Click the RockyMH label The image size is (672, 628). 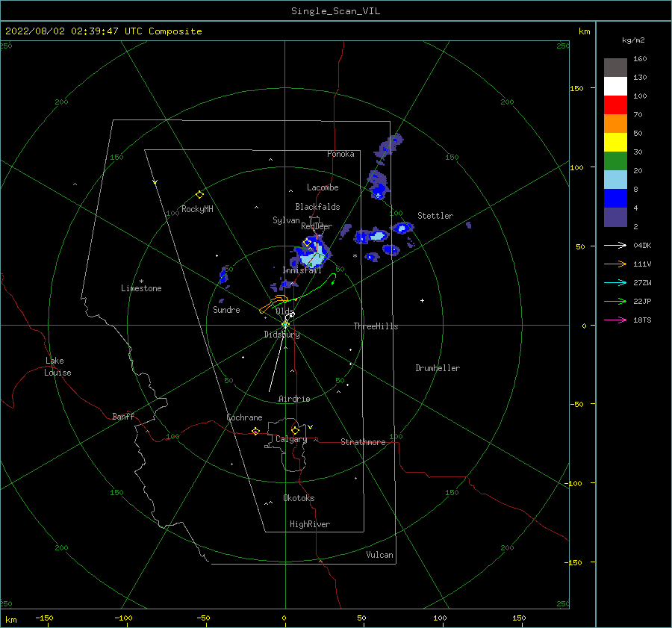point(197,209)
